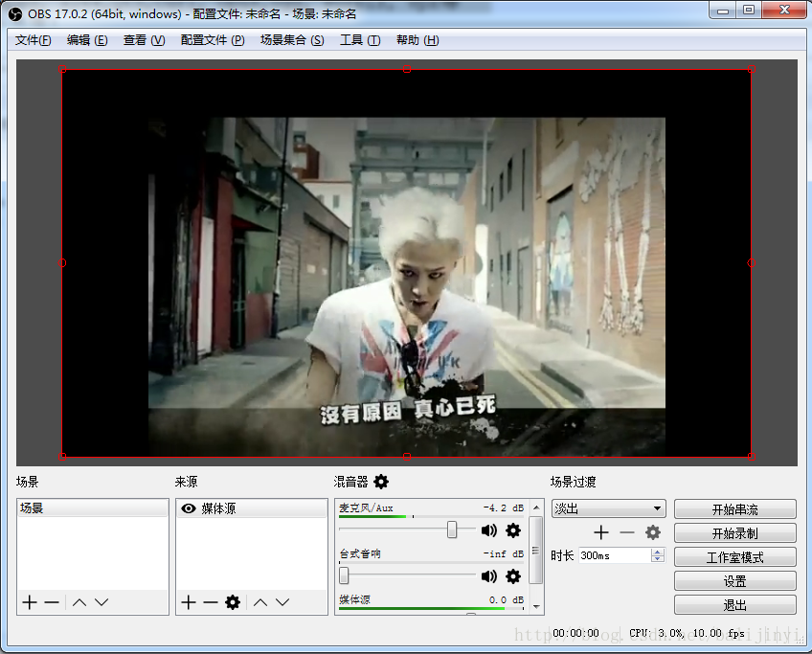The image size is (812, 654).
Task: Open 台式音响 audio settings gear
Action: (x=512, y=575)
